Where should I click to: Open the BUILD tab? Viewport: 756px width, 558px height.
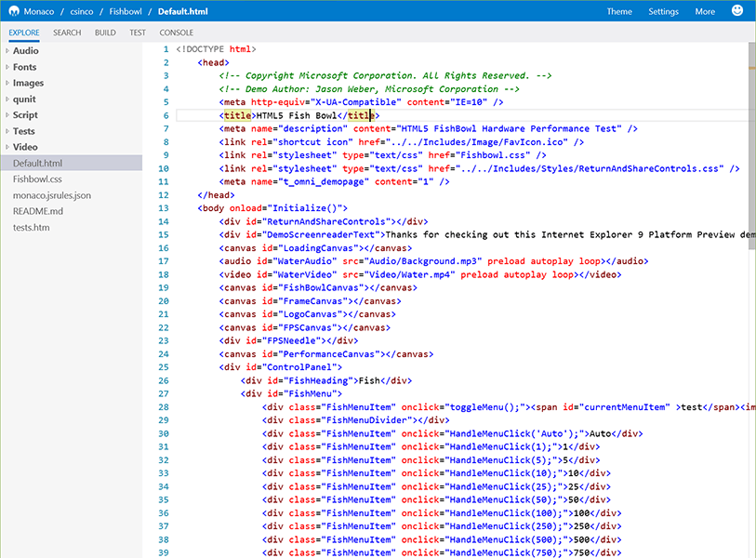pos(105,33)
